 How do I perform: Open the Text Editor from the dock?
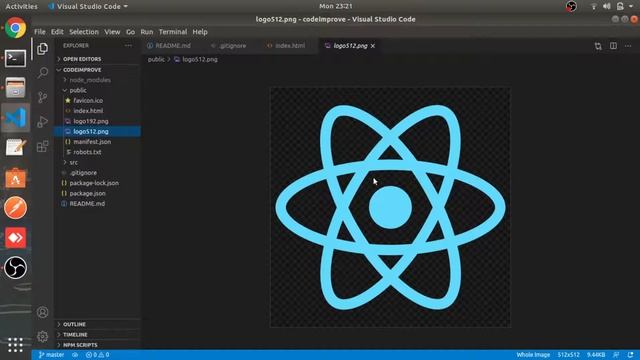(16, 147)
